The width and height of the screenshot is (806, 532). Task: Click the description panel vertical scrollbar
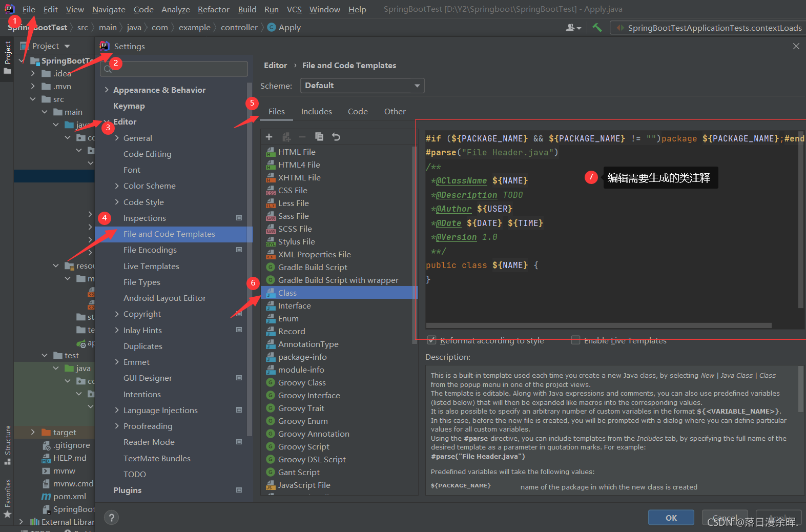[x=801, y=390]
